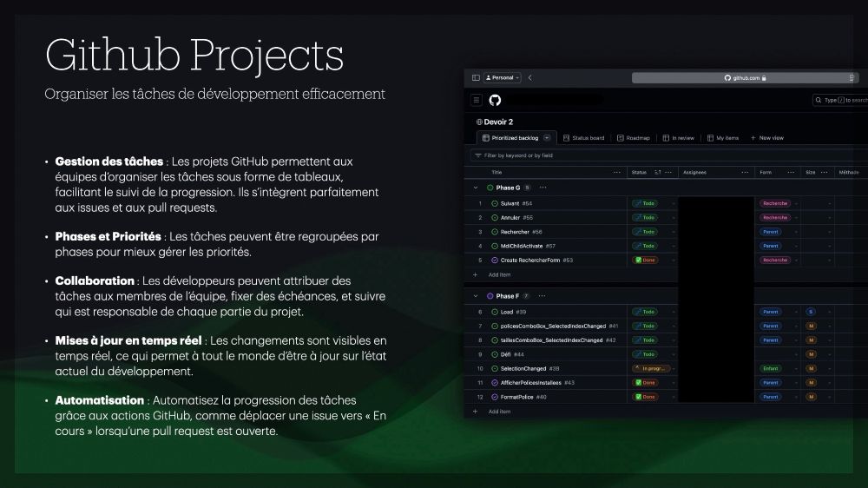Click Done status on FormatPolice row
868x488 pixels.
tap(645, 397)
